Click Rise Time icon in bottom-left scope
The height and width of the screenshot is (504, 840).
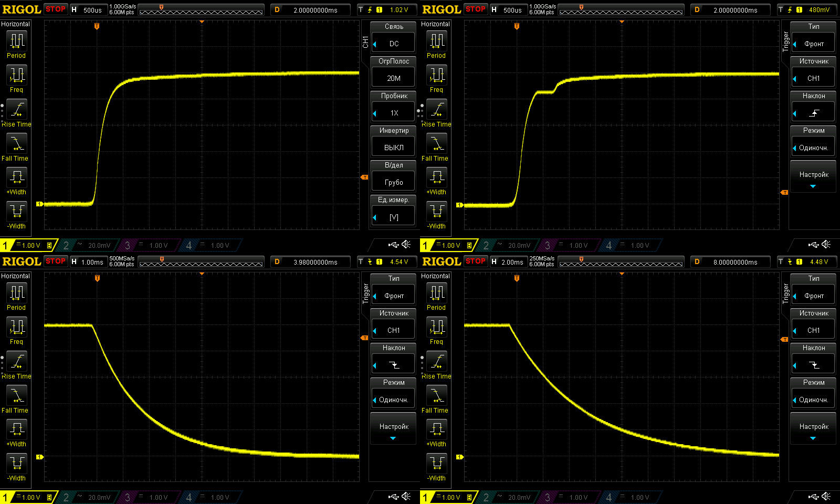click(x=17, y=362)
